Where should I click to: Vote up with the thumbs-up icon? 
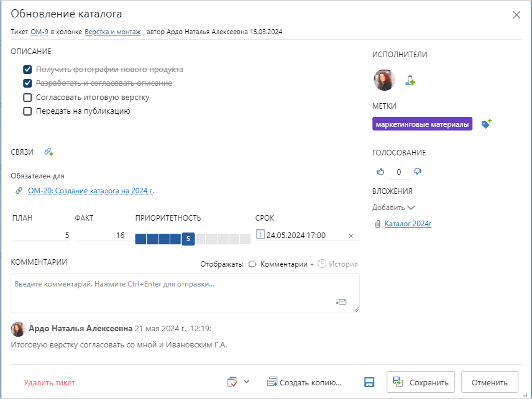(x=381, y=172)
